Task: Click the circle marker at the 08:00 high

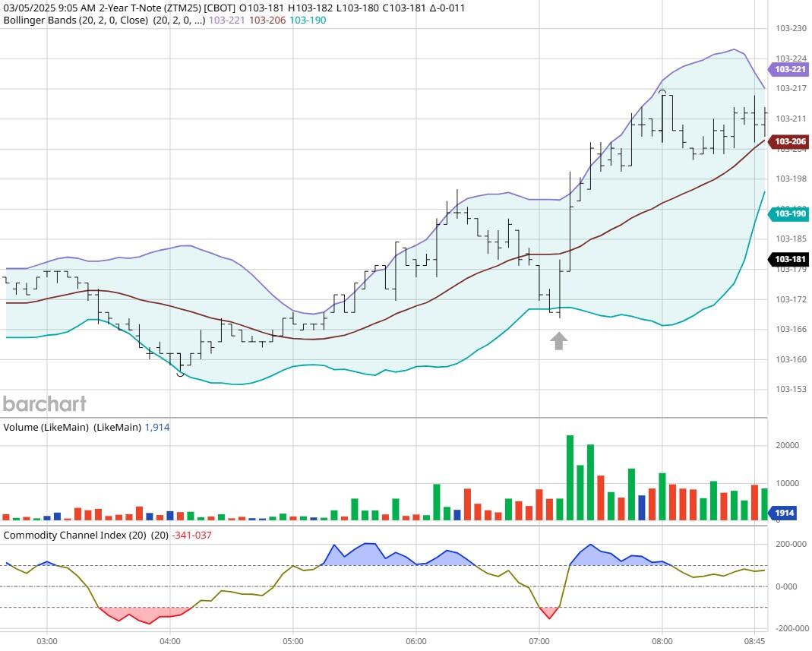Action: coord(662,92)
